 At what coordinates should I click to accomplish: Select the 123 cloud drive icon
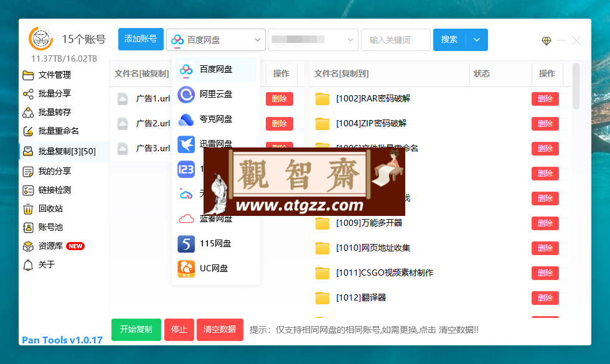[x=186, y=169]
